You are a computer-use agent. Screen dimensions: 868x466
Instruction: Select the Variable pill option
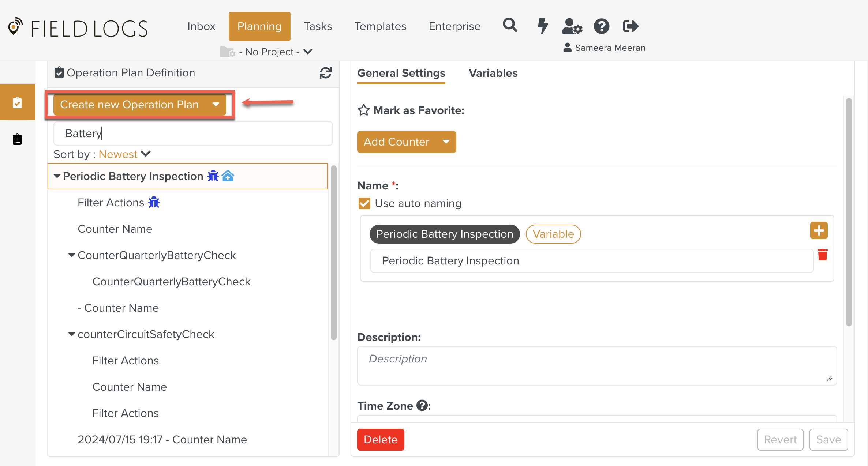(553, 234)
